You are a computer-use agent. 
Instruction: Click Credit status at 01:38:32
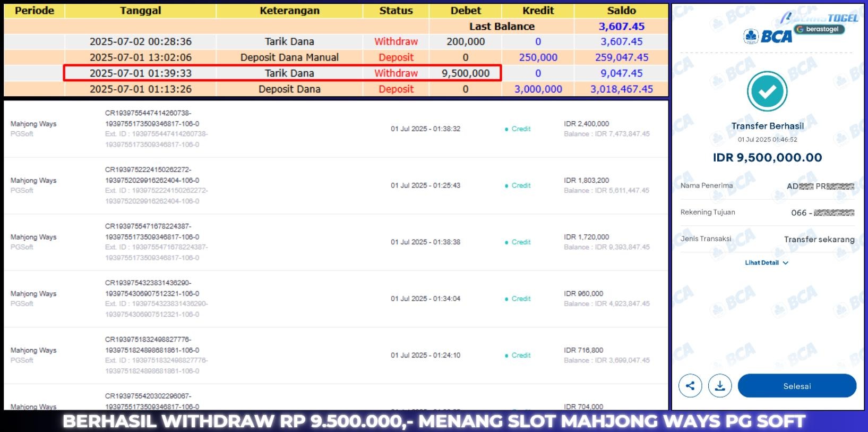pos(518,129)
